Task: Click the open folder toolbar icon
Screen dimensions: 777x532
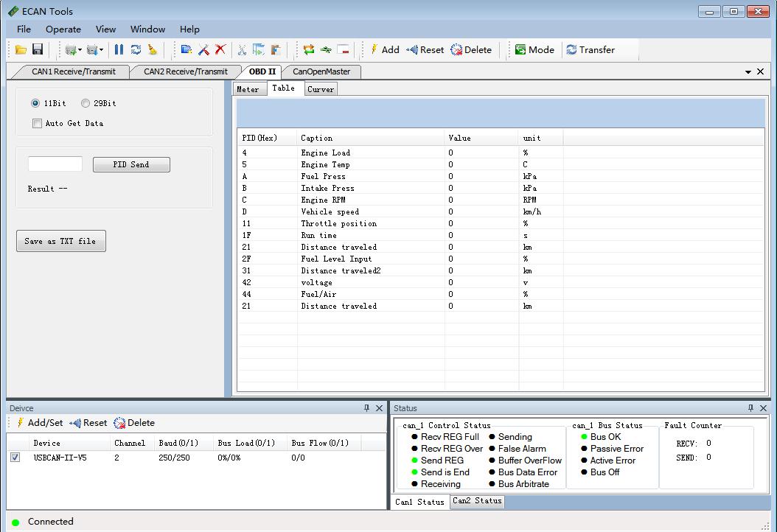Action: (21, 50)
